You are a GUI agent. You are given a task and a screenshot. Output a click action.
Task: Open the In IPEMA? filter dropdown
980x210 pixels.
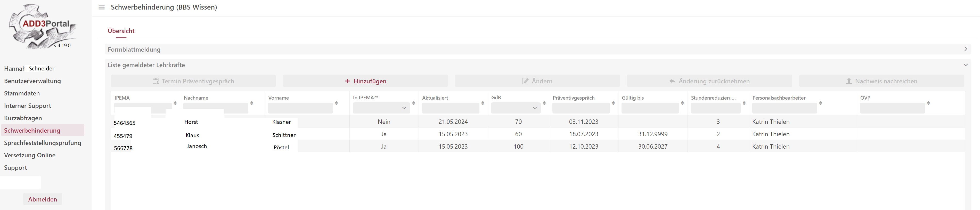coord(381,108)
